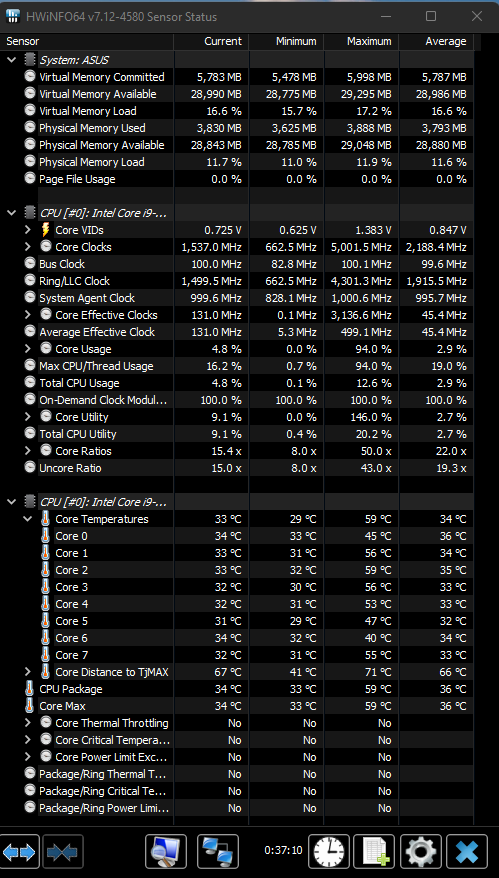Minimize the HWiNFO64 Sensor Status window
Image resolution: width=499 pixels, height=878 pixels.
[x=385, y=16]
